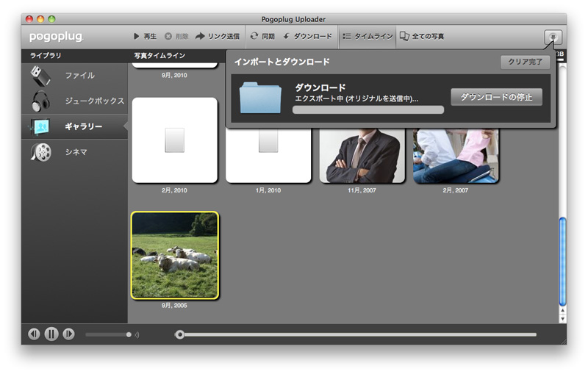Click the リンク送信 share link icon
The image size is (588, 374).
tap(200, 36)
